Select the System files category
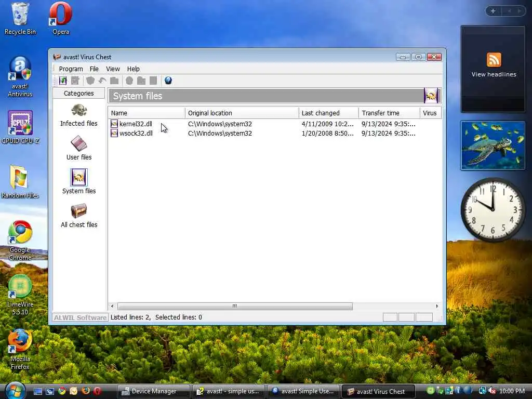Viewport: 532px width, 399px height. (x=79, y=181)
